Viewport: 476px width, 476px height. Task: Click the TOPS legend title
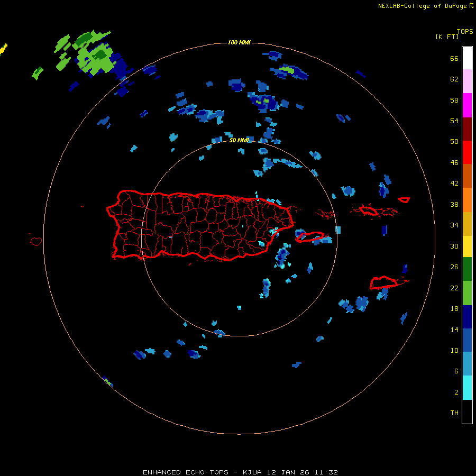(x=465, y=32)
